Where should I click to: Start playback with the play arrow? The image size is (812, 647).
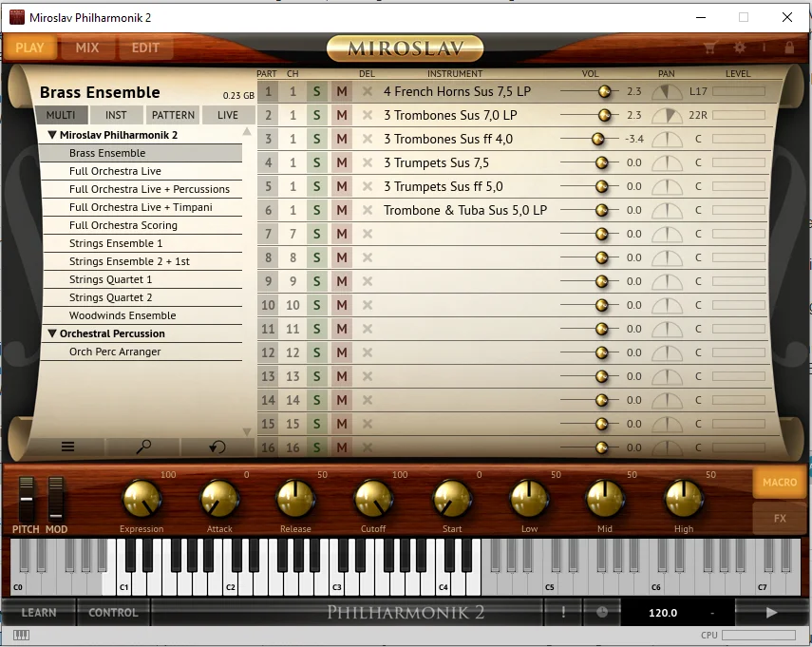[x=771, y=612]
